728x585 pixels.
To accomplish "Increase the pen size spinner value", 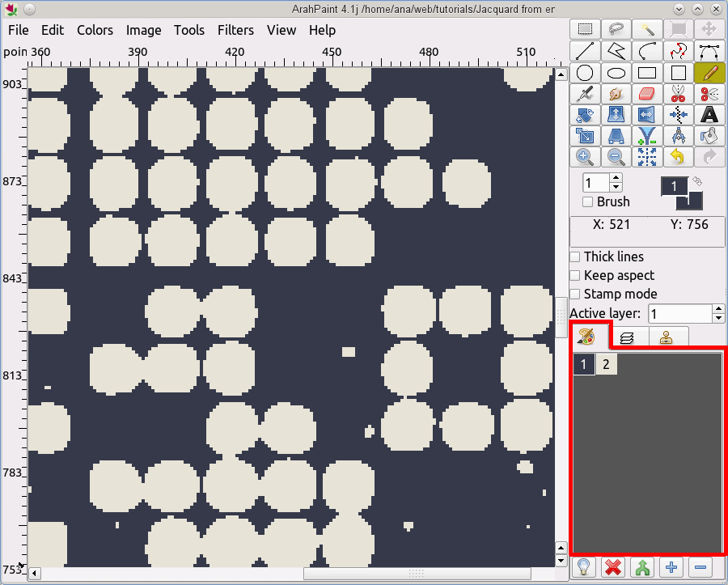I will click(616, 178).
